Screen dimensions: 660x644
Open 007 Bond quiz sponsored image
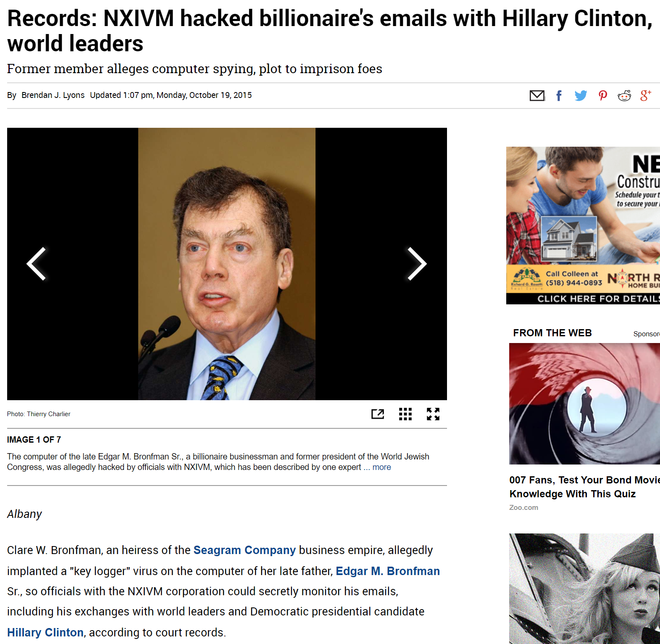[x=584, y=404]
